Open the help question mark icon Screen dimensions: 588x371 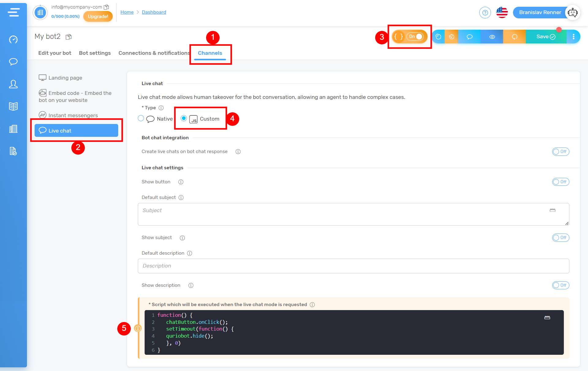point(485,13)
